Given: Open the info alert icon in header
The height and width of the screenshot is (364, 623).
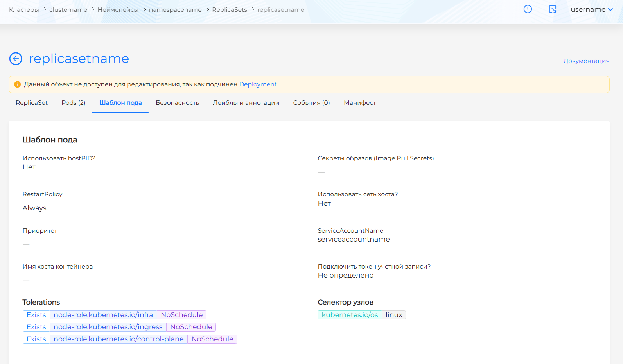Looking at the screenshot, I should [x=528, y=9].
